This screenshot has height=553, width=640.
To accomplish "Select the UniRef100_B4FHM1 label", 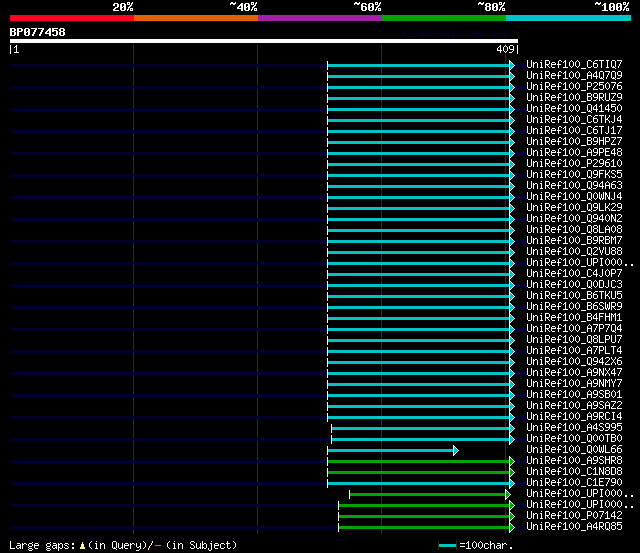I will click(x=574, y=318).
